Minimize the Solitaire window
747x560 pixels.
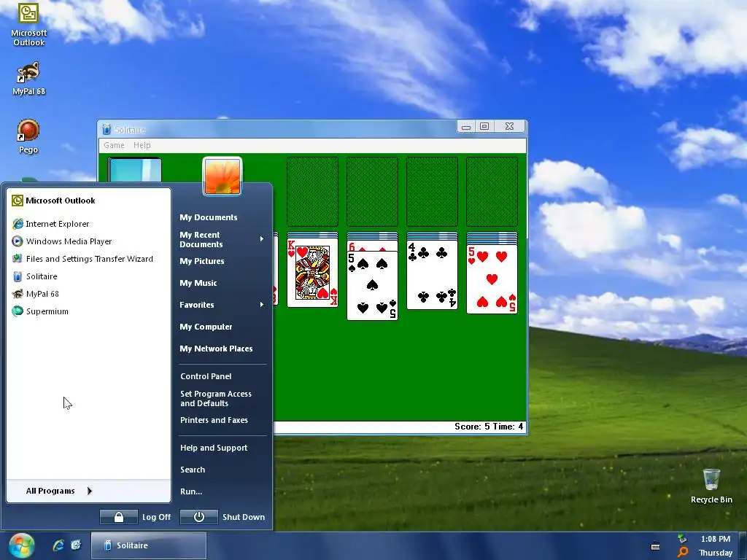click(466, 127)
